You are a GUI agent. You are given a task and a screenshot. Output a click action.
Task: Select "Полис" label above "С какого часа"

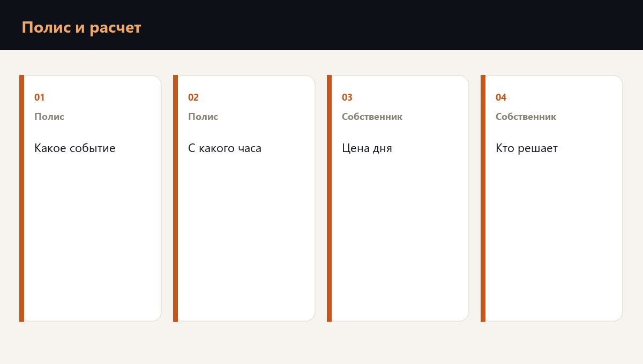pyautogui.click(x=203, y=117)
